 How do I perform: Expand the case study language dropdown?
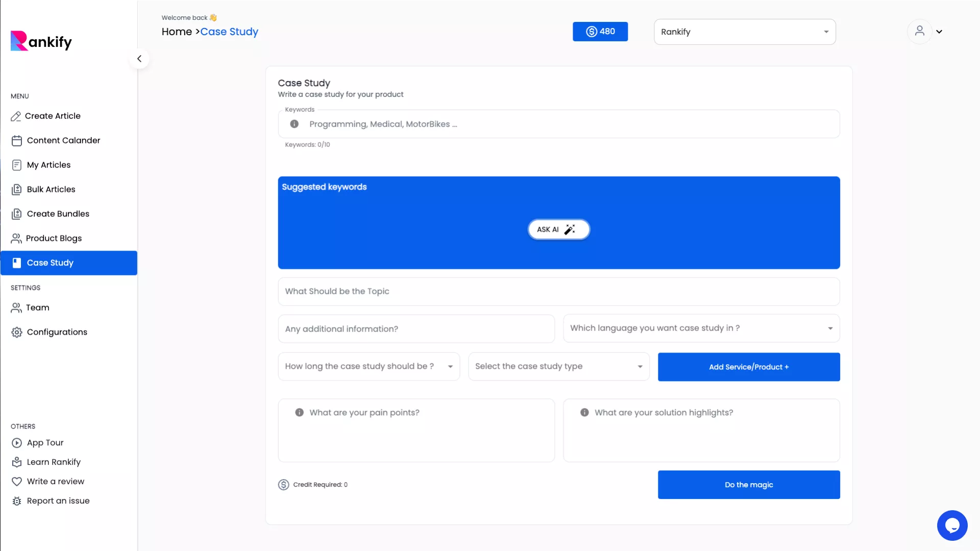701,328
